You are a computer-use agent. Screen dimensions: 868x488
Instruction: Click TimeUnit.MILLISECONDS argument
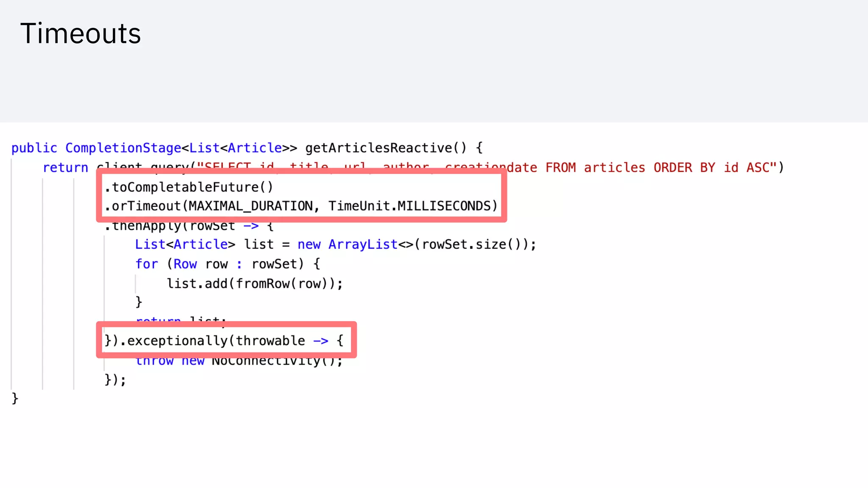coord(409,206)
